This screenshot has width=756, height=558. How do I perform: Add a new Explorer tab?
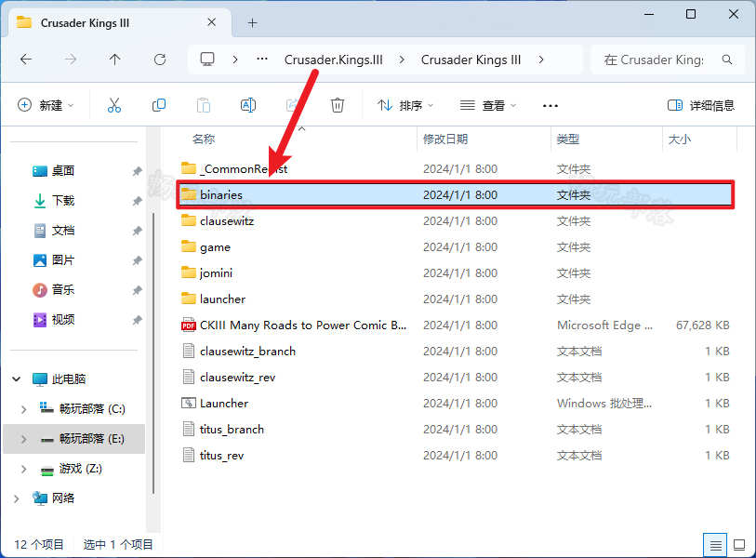click(x=252, y=22)
